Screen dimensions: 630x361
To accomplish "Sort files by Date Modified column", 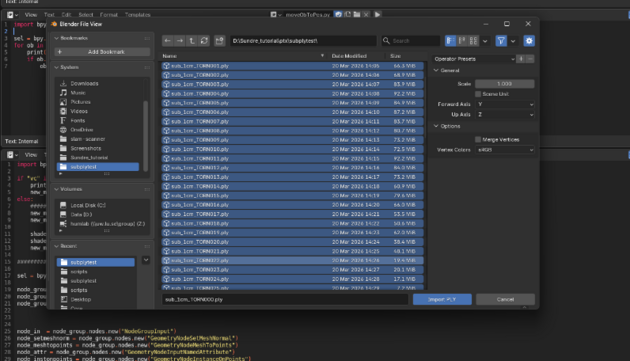I will [349, 56].
